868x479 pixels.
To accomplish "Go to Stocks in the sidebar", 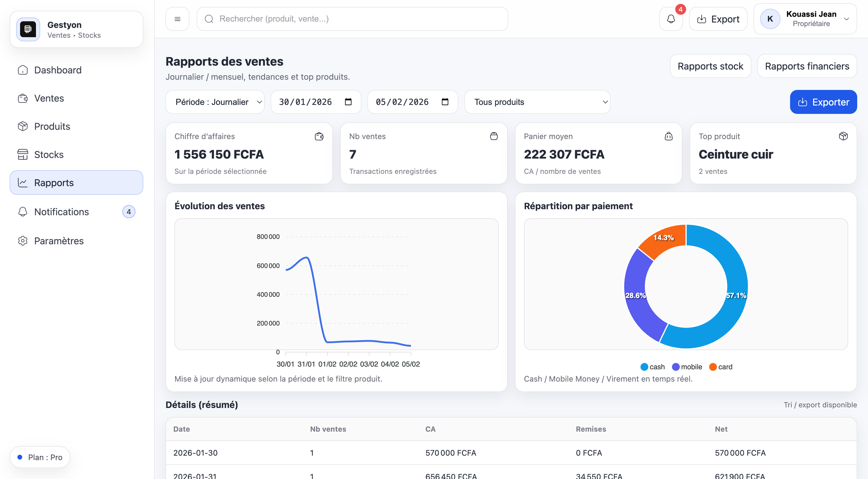I will pyautogui.click(x=49, y=154).
